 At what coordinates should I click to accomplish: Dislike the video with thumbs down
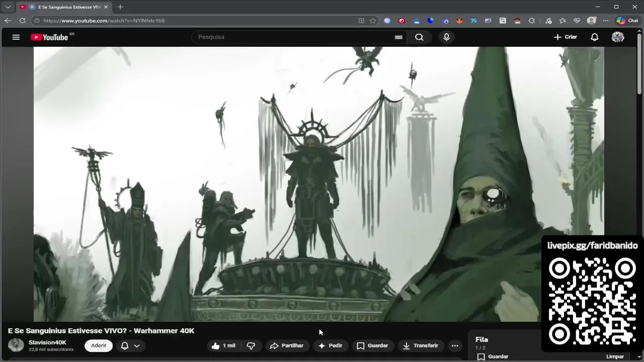251,345
